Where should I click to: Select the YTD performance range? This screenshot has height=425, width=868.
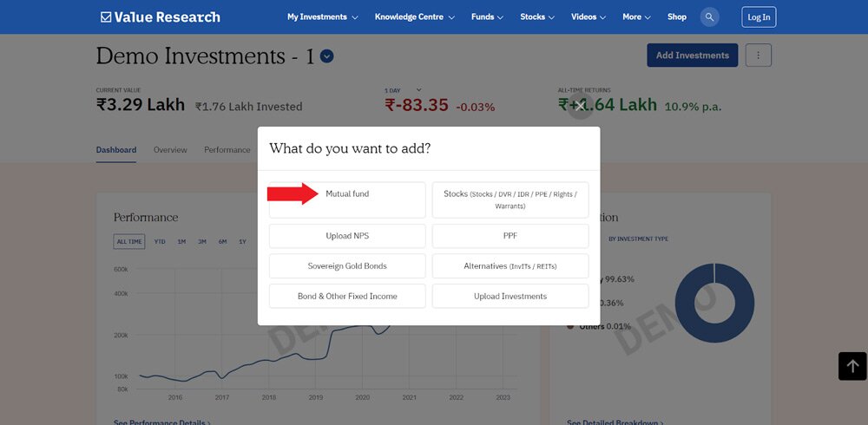[x=160, y=242]
